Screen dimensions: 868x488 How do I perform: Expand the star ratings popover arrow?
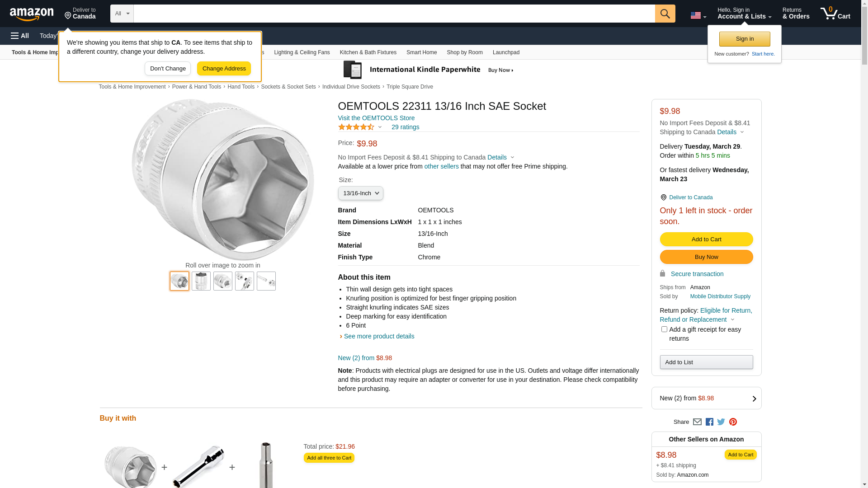pyautogui.click(x=380, y=127)
